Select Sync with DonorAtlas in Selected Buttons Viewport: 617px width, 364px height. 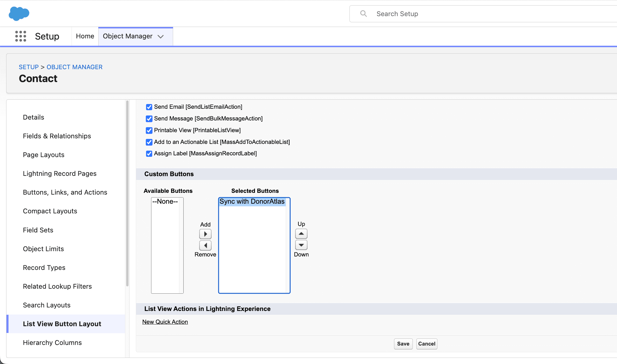click(x=252, y=202)
